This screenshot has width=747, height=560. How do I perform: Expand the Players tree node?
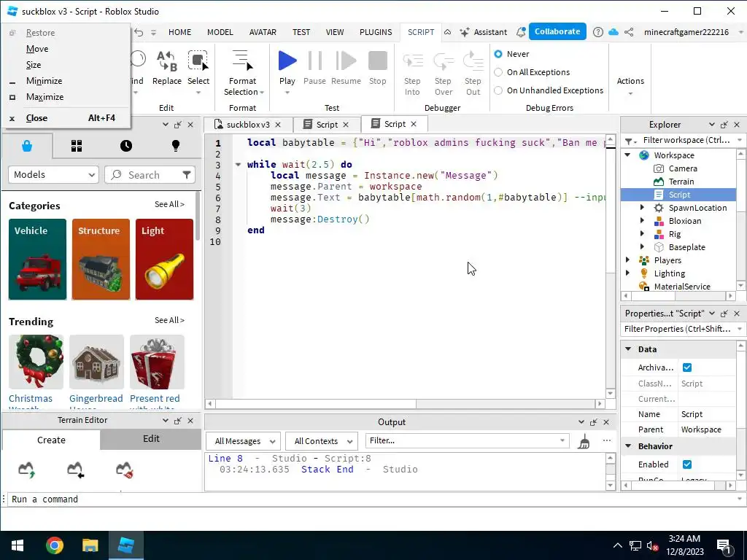click(x=628, y=260)
